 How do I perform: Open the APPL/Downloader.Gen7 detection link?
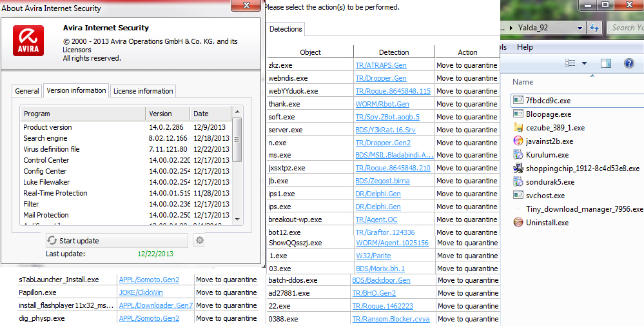click(x=155, y=305)
